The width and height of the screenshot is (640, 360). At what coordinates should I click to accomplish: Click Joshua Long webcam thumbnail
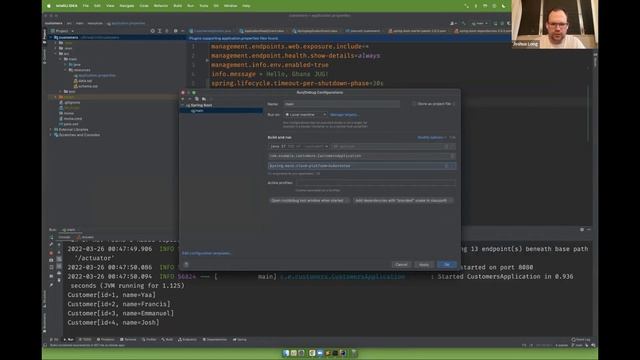click(x=554, y=24)
